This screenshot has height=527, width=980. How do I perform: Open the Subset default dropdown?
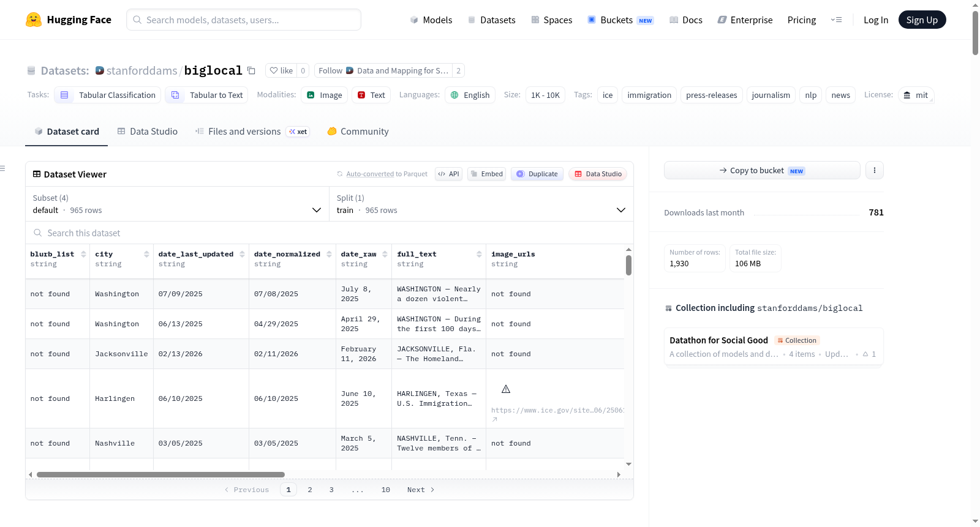(177, 204)
